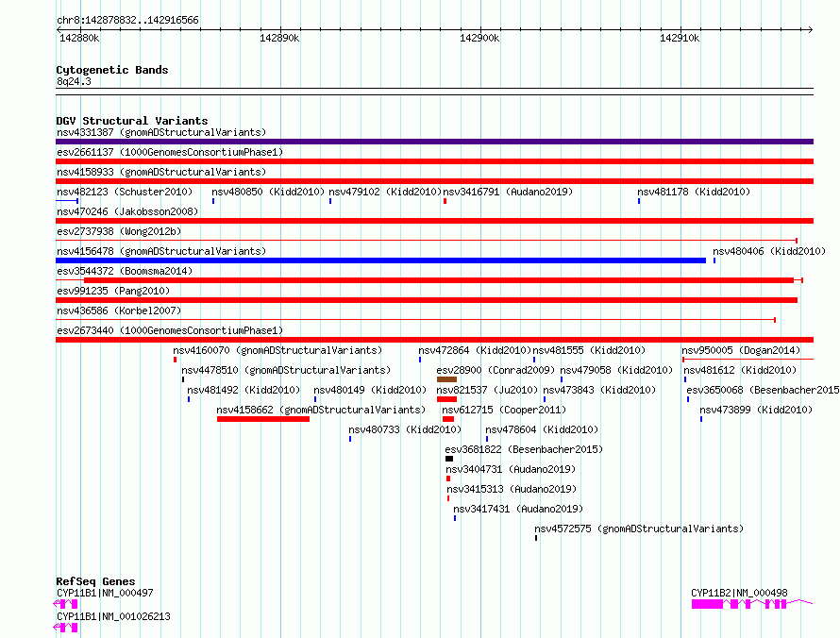Select nsv3417431 Audano2019 variant label

click(x=518, y=509)
